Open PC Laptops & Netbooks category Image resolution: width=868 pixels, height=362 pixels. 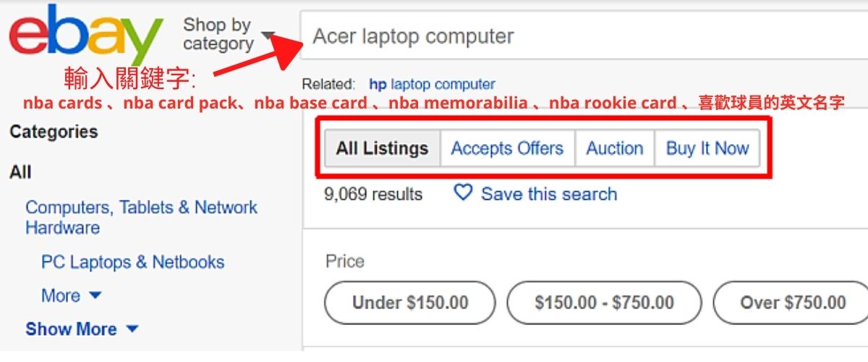(x=132, y=262)
